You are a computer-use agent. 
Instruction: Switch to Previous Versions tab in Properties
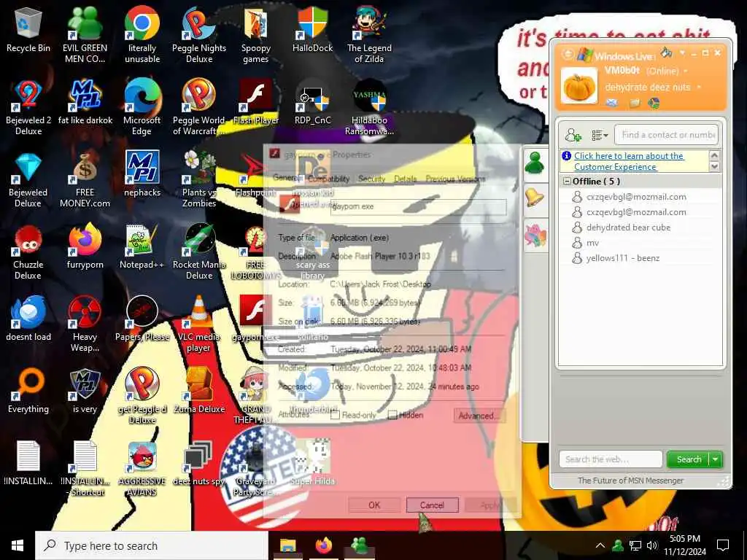click(x=455, y=179)
